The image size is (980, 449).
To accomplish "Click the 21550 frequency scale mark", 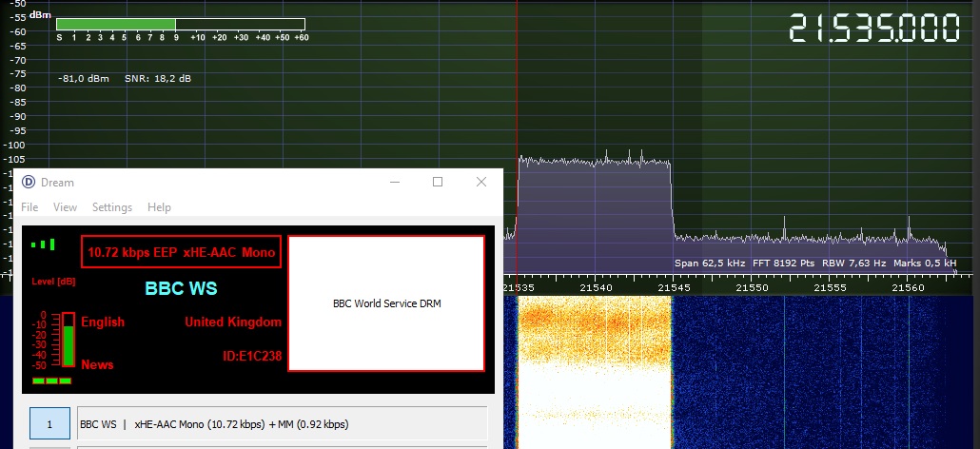I will 752,288.
